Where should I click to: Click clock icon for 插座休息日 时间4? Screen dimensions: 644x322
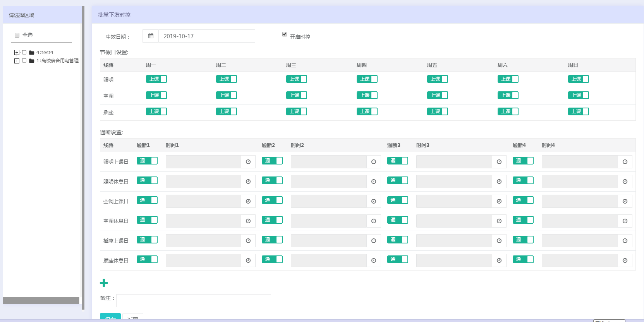[x=625, y=260]
